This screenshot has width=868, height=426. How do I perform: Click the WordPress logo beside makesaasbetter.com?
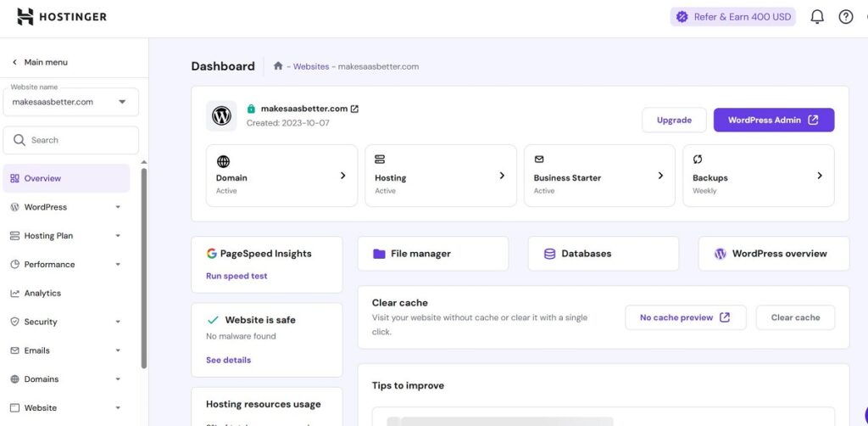(x=221, y=115)
